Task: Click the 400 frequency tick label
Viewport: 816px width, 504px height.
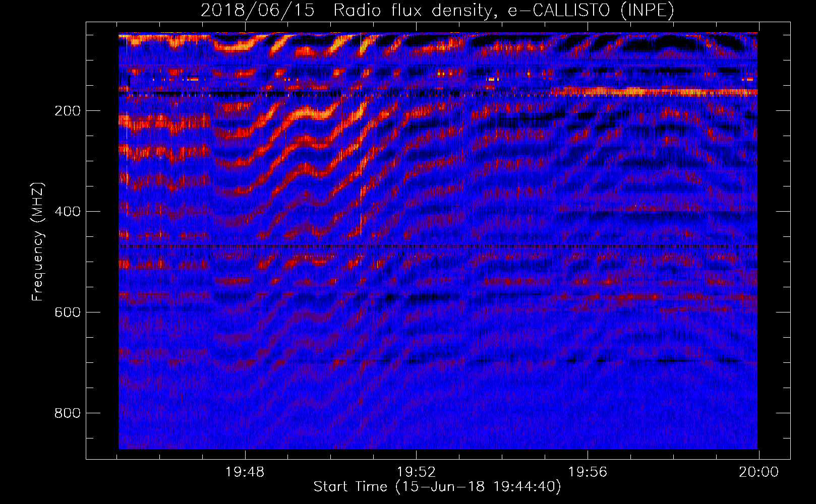Action: pos(68,212)
